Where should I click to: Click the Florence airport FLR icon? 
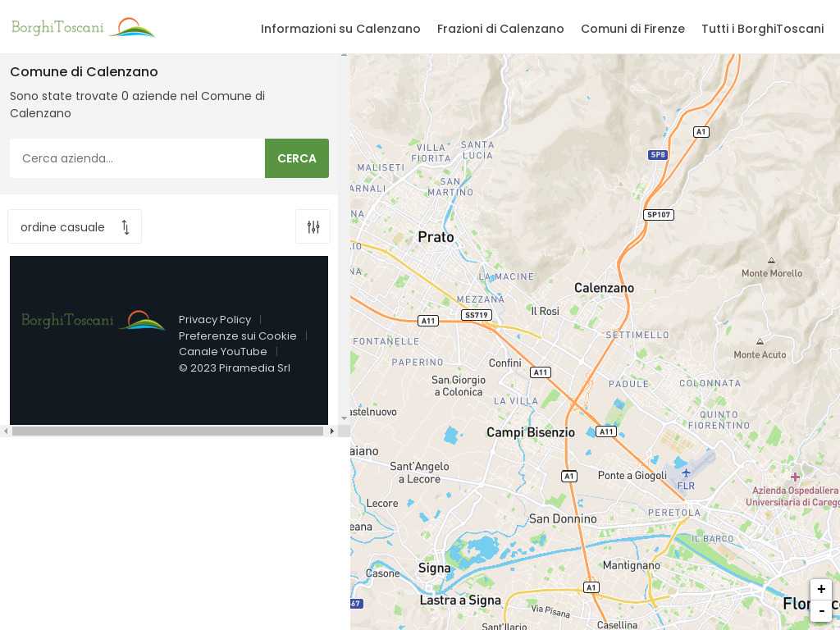pyautogui.click(x=686, y=472)
